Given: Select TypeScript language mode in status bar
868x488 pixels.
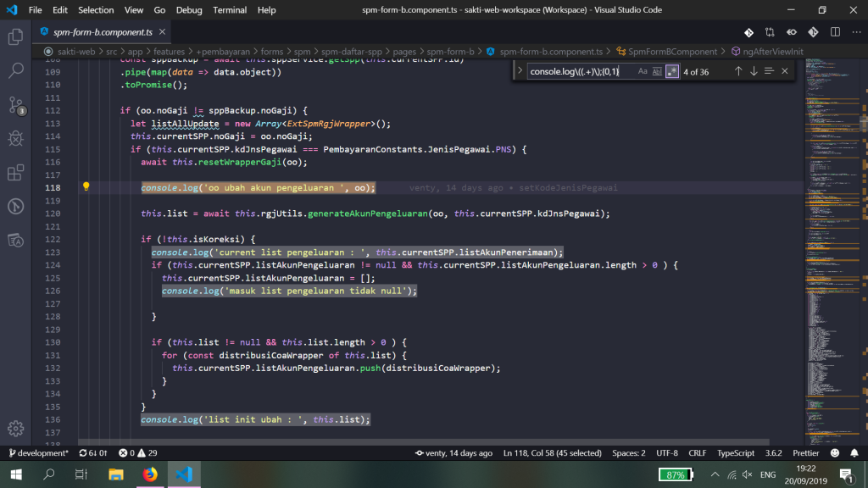Looking at the screenshot, I should pyautogui.click(x=736, y=453).
